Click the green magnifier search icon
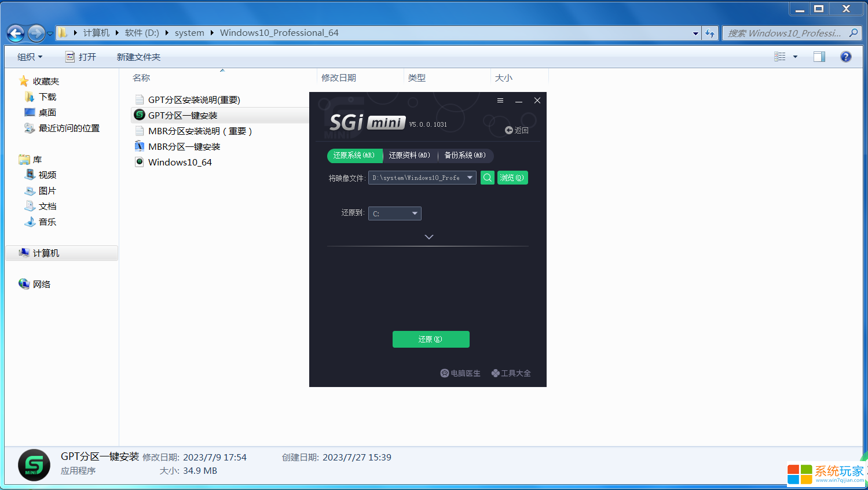The image size is (868, 490). pos(487,178)
